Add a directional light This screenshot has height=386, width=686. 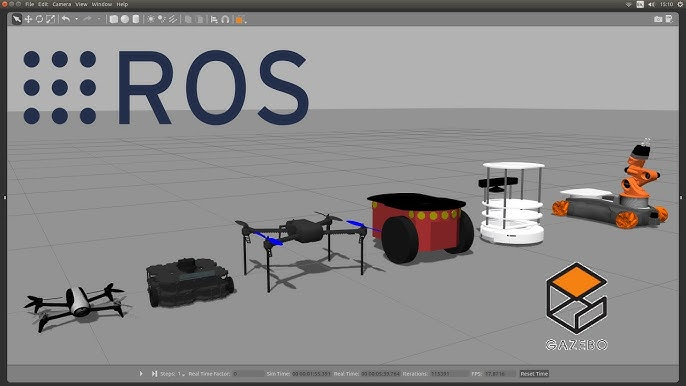click(x=173, y=19)
